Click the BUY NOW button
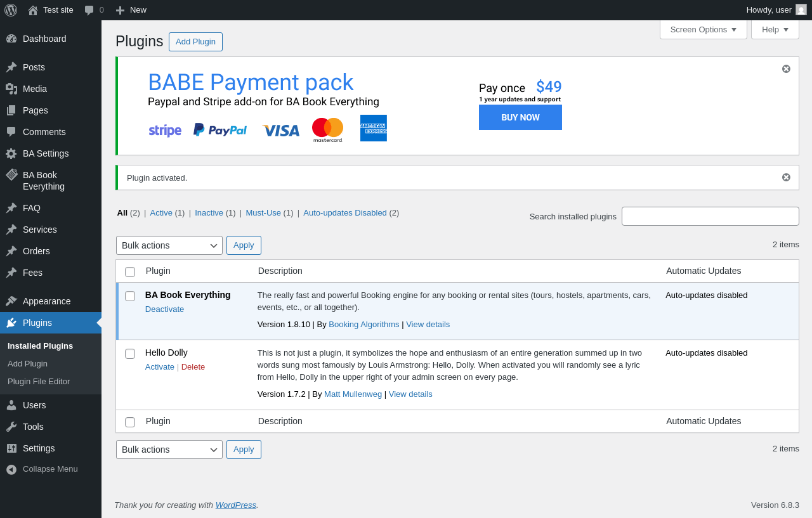This screenshot has width=812, height=518. click(x=520, y=117)
